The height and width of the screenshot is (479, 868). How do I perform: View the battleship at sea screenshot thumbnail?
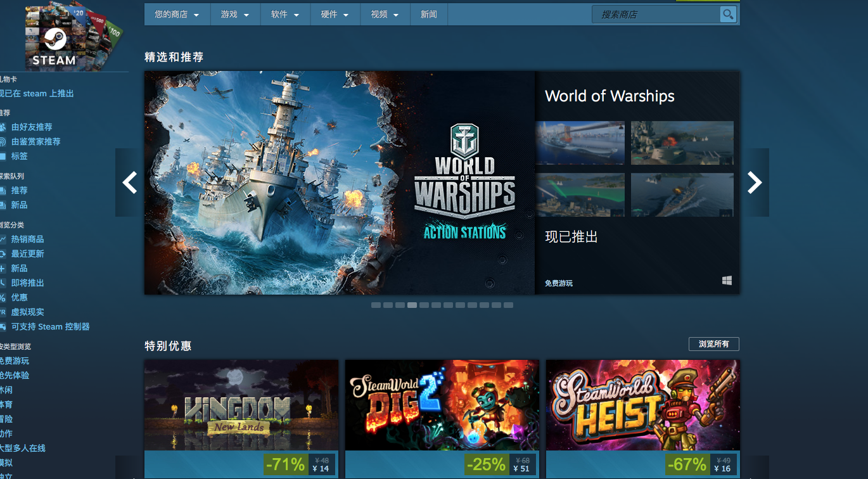point(682,195)
